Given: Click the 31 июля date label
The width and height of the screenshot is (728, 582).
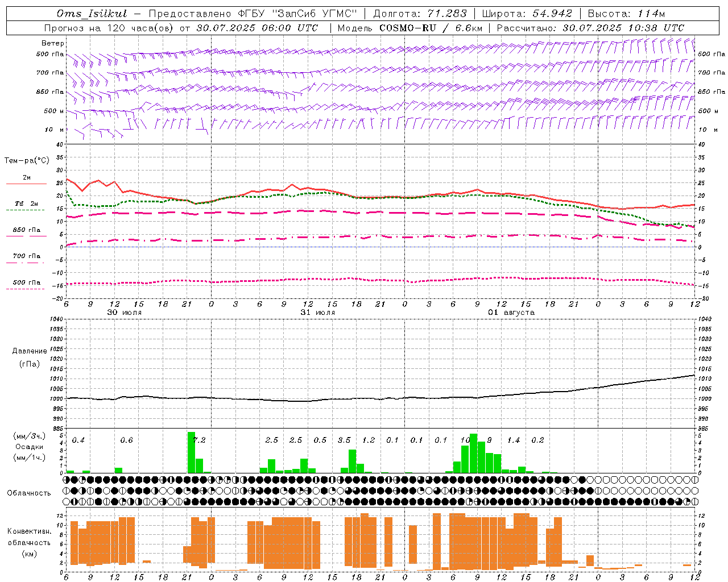Looking at the screenshot, I should (x=317, y=313).
